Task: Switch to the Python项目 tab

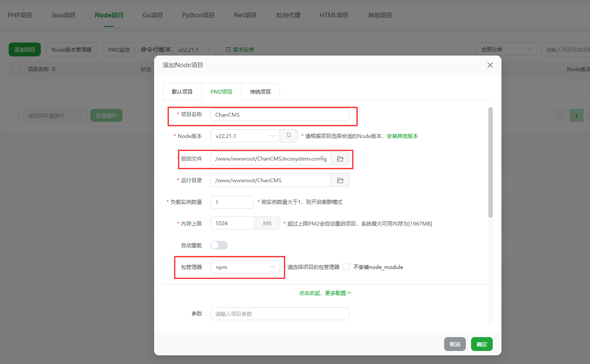Action: tap(198, 15)
